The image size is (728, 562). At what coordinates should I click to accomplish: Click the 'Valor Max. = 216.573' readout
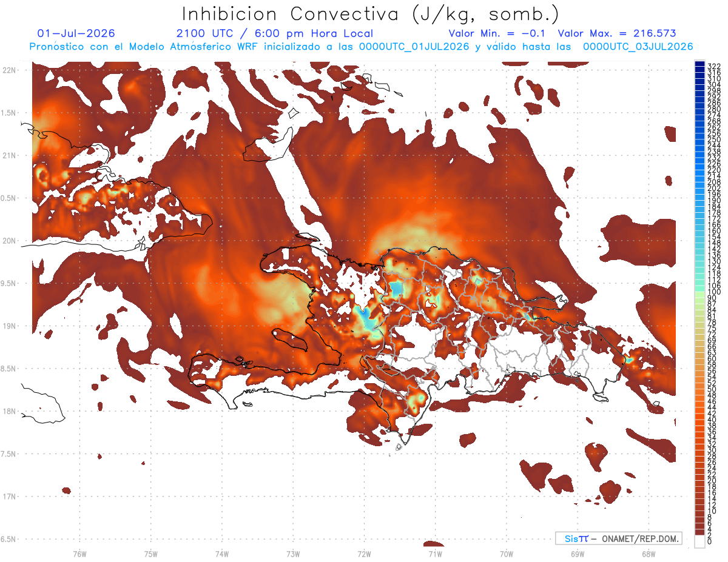pos(617,33)
